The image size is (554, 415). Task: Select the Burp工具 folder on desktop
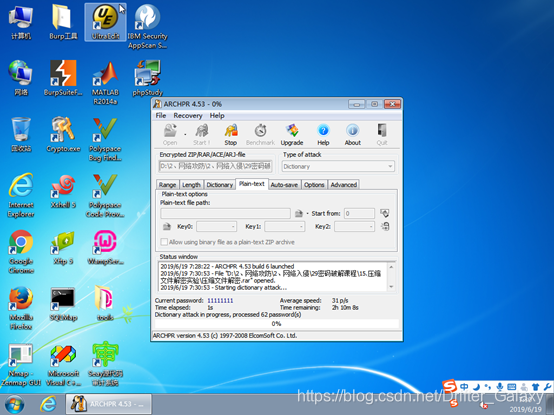pyautogui.click(x=63, y=22)
